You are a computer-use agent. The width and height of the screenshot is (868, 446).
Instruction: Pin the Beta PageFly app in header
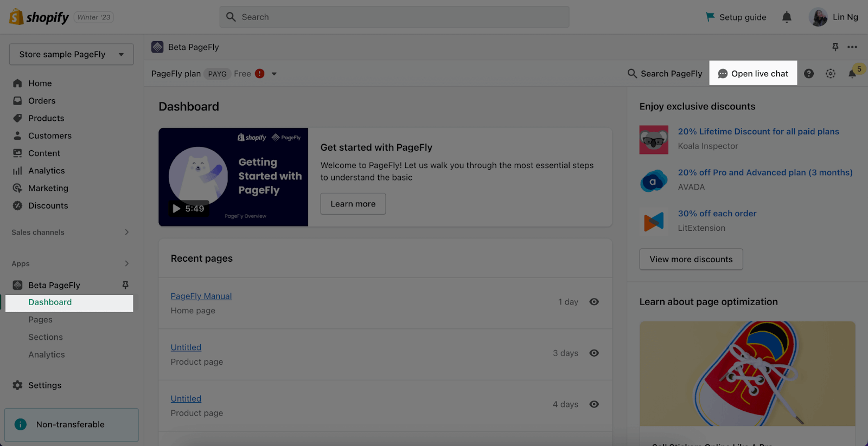[x=835, y=47]
